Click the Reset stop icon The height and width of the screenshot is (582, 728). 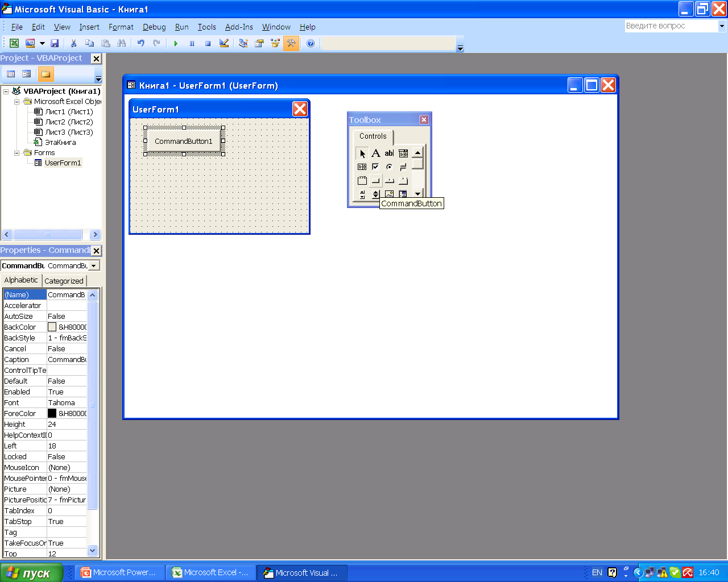click(208, 43)
